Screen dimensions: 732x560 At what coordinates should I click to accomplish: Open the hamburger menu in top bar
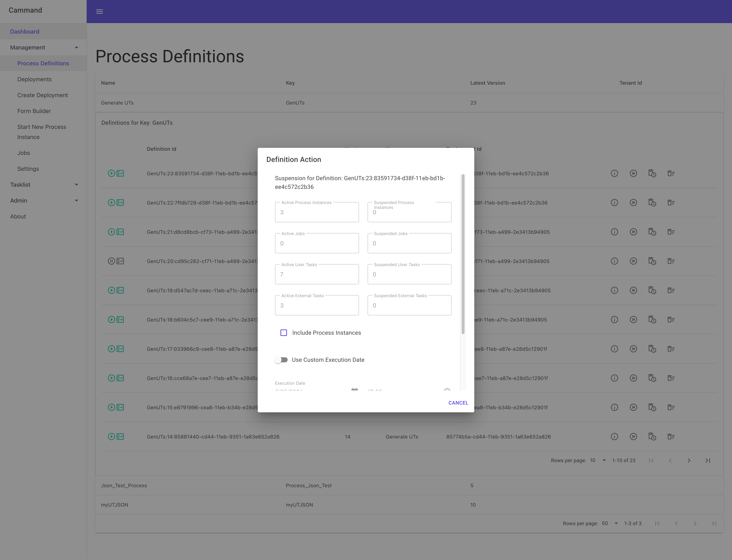[99, 12]
